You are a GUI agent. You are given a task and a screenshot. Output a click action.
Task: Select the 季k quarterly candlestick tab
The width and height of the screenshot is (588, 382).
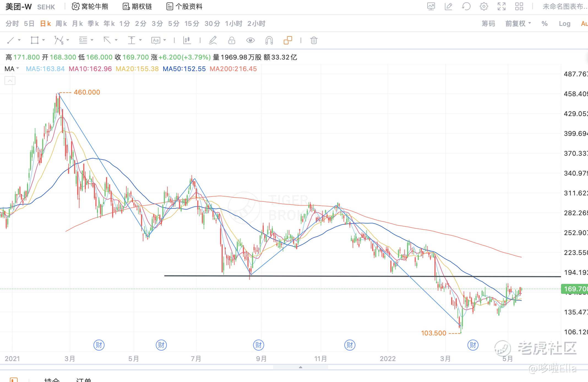(93, 24)
